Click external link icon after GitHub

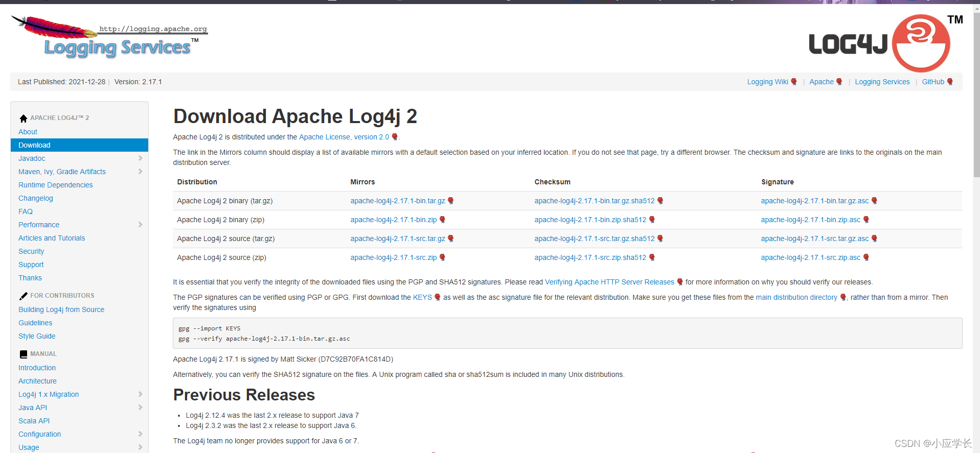coord(950,82)
